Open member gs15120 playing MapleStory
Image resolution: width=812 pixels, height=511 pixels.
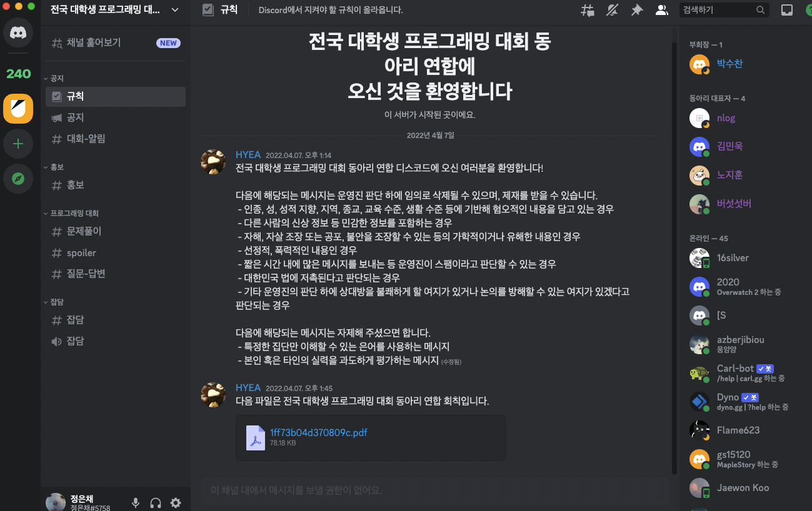click(743, 459)
